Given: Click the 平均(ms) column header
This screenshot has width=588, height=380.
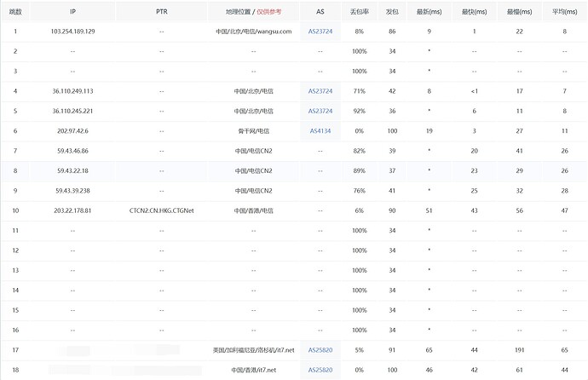Looking at the screenshot, I should [565, 12].
